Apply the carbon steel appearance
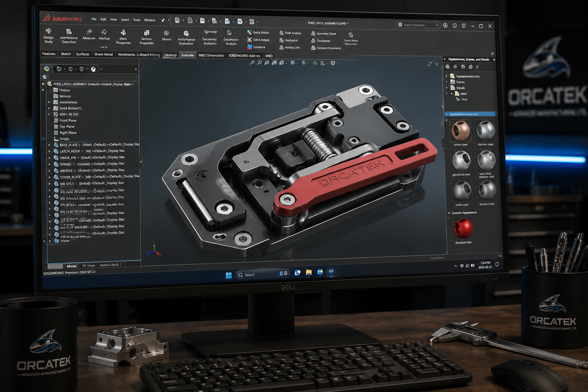This screenshot has height=392, width=588. tap(461, 133)
